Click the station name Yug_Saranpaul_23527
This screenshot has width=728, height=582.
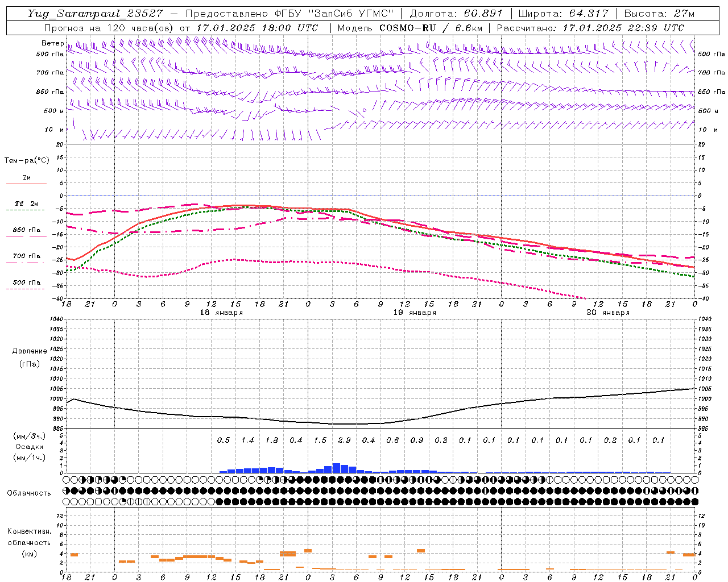[96, 14]
